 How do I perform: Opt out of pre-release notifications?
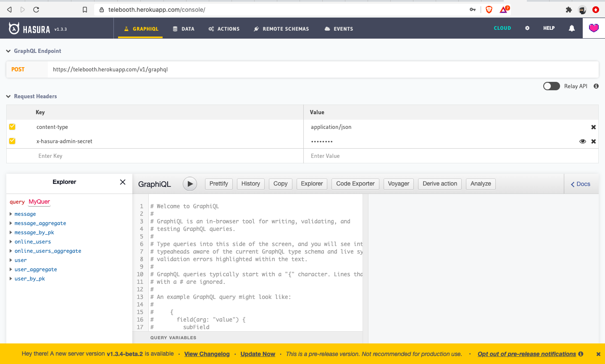(x=527, y=354)
